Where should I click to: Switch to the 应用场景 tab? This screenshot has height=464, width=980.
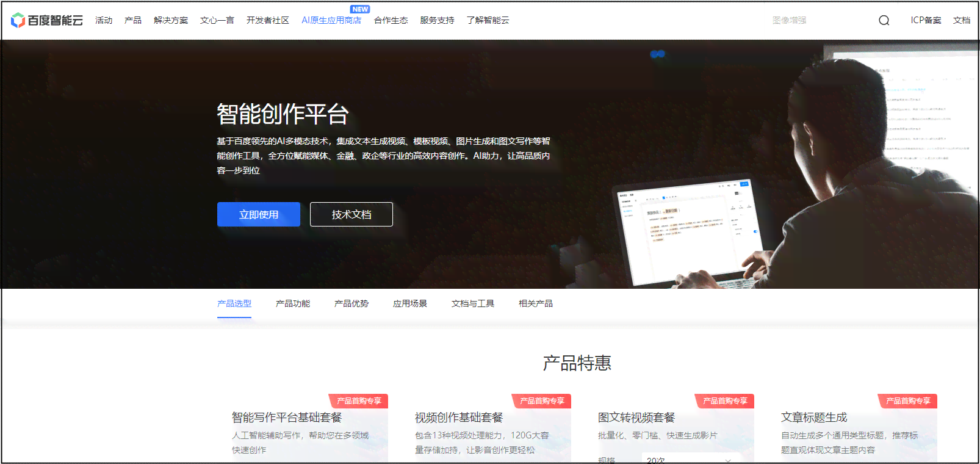coord(410,303)
